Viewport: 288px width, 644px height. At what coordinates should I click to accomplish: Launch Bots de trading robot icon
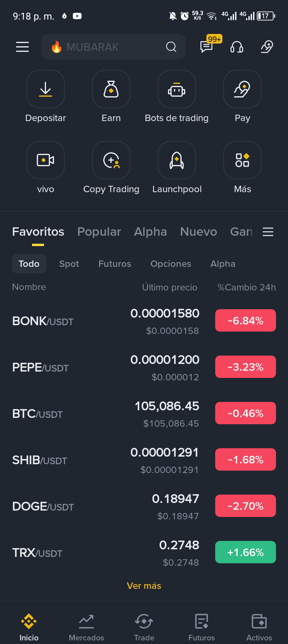point(176,89)
